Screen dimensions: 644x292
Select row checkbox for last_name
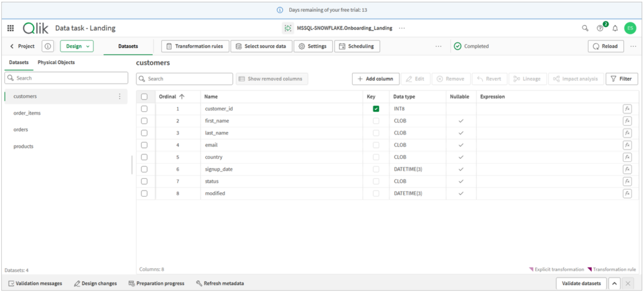[144, 133]
